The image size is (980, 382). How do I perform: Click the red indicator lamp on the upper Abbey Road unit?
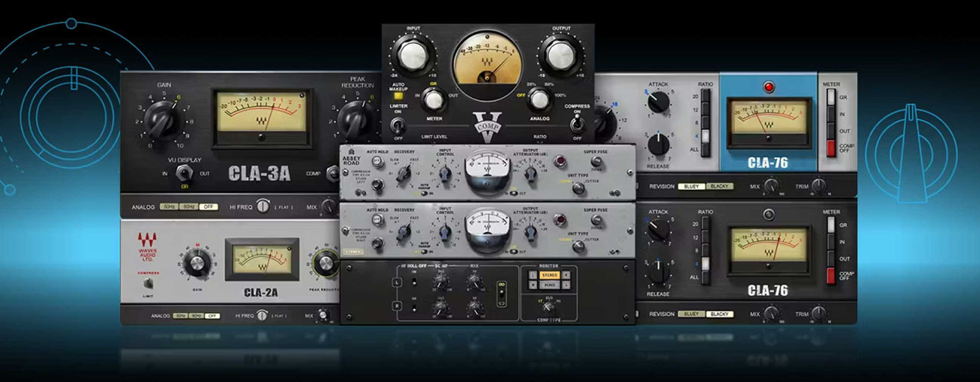pos(560,161)
